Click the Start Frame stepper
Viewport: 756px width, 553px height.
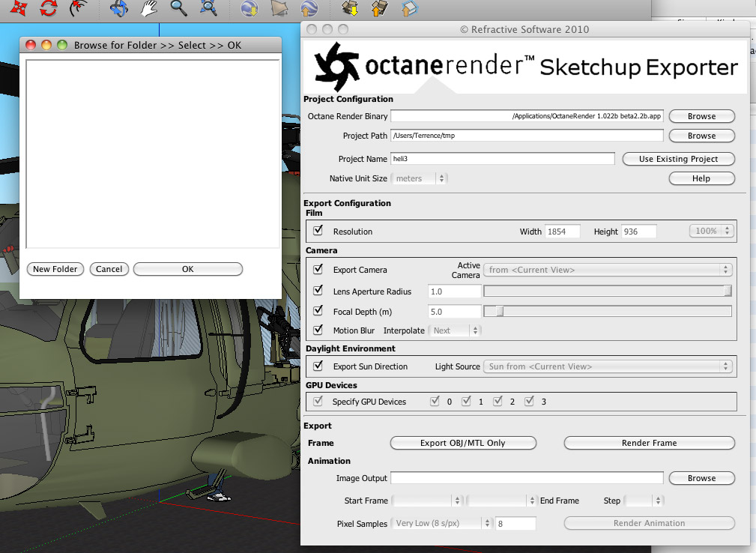pos(458,501)
